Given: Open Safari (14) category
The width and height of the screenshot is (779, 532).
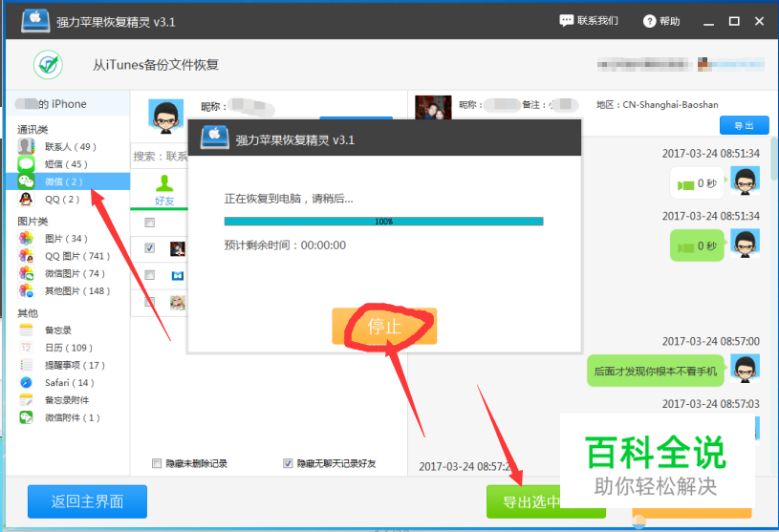Looking at the screenshot, I should (x=68, y=383).
